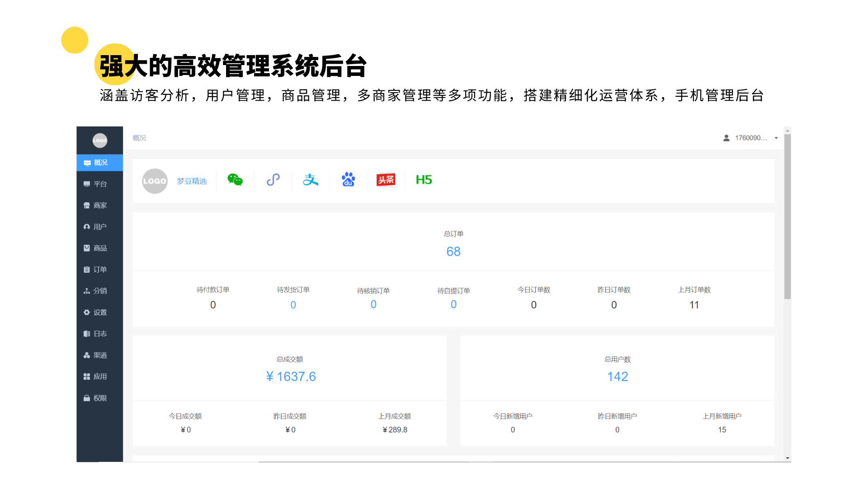Open the 概况 overview menu item
The height and width of the screenshot is (488, 868).
100,163
